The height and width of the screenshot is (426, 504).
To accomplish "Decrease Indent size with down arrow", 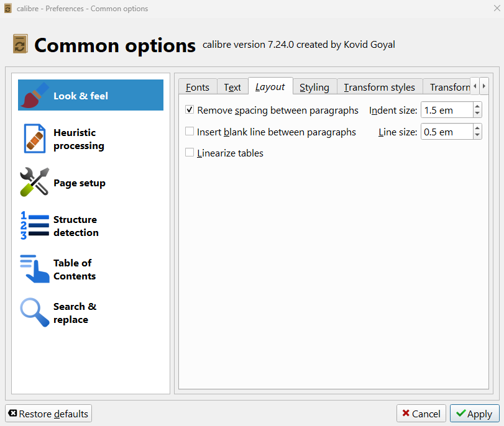I will coord(477,114).
